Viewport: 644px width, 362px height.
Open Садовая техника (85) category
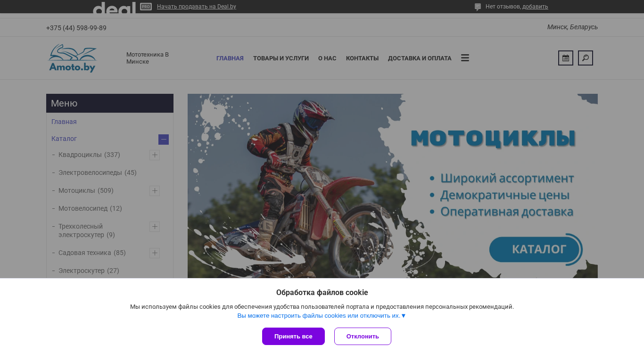[x=92, y=253]
